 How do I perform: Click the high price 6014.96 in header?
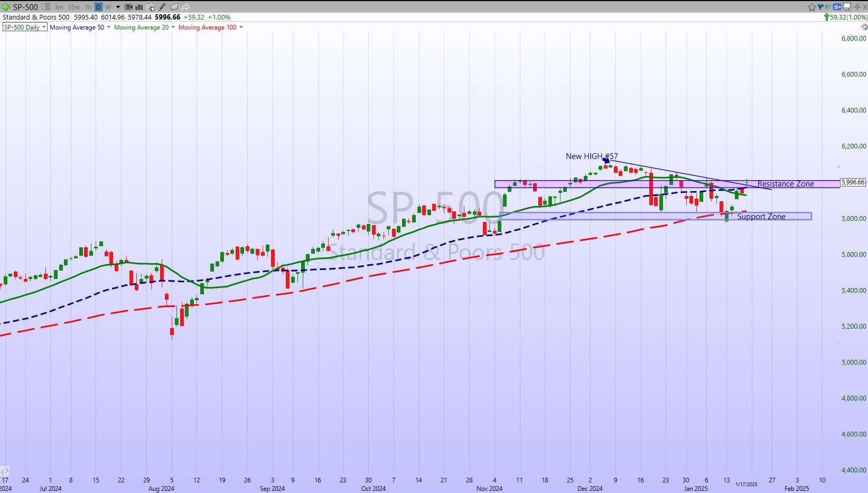113,17
